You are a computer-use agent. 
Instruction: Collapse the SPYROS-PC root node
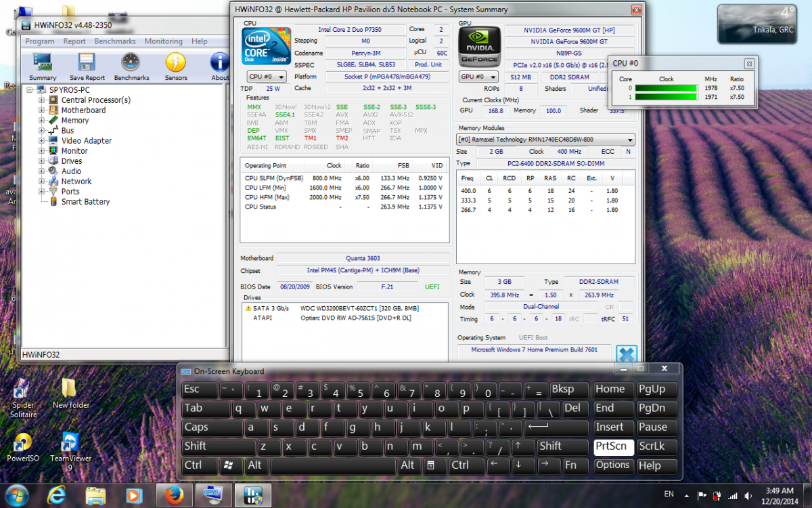(x=30, y=90)
